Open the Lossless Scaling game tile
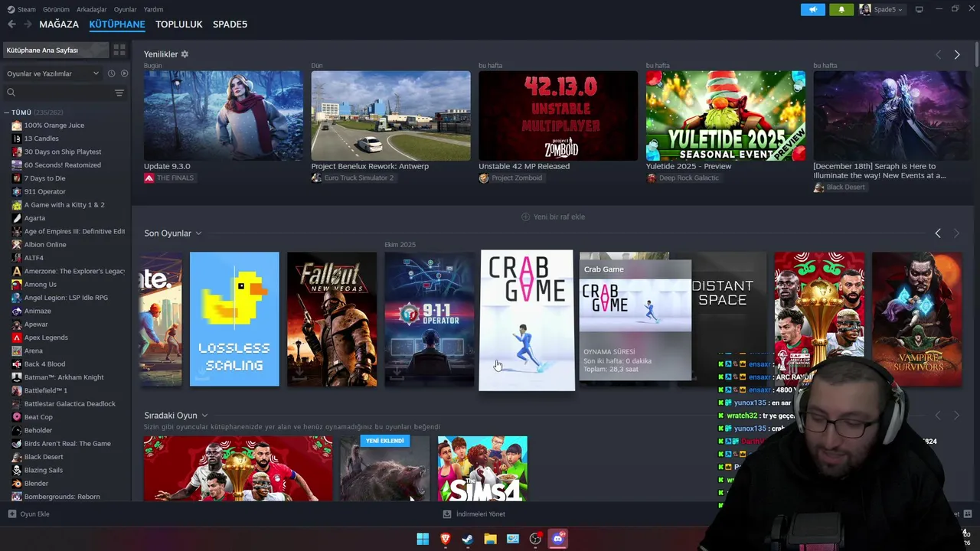 (x=234, y=319)
